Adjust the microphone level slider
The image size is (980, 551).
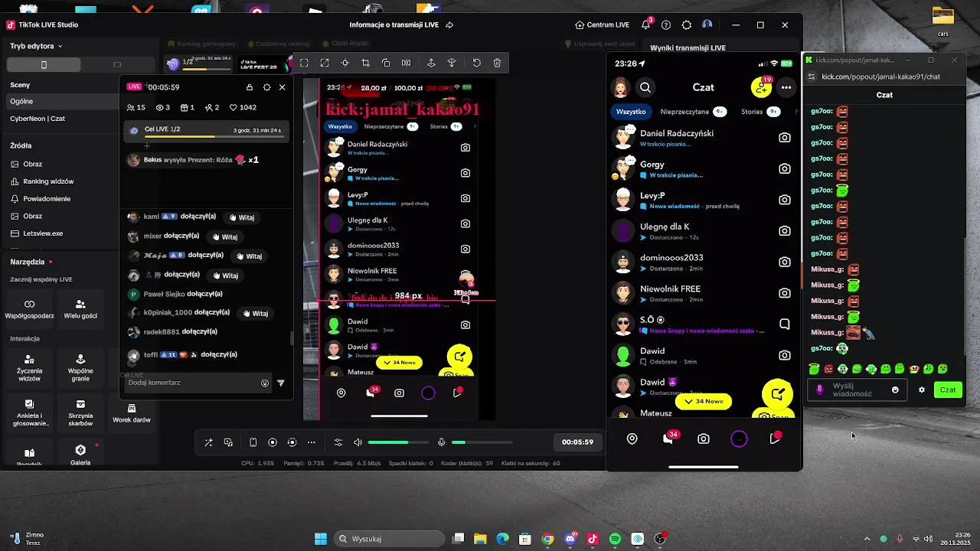[482, 442]
